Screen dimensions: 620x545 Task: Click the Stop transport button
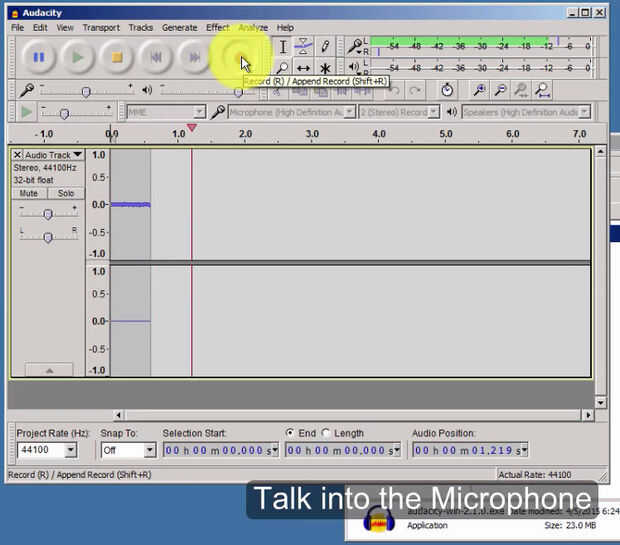click(117, 58)
